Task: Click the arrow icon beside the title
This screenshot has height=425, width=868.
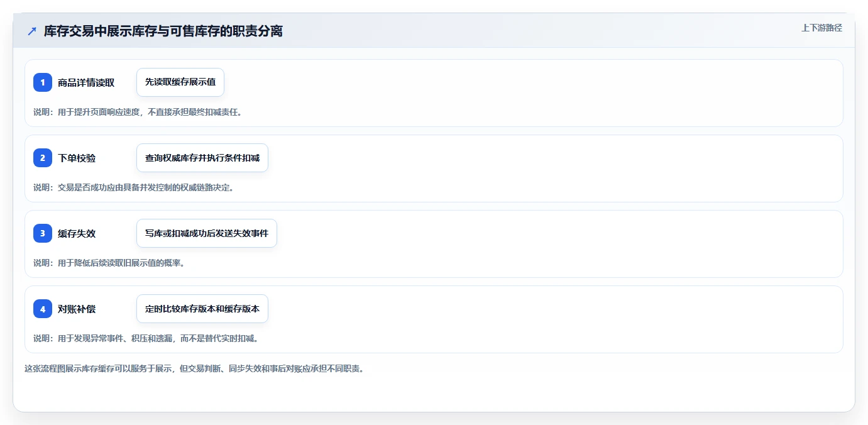Action: tap(32, 31)
